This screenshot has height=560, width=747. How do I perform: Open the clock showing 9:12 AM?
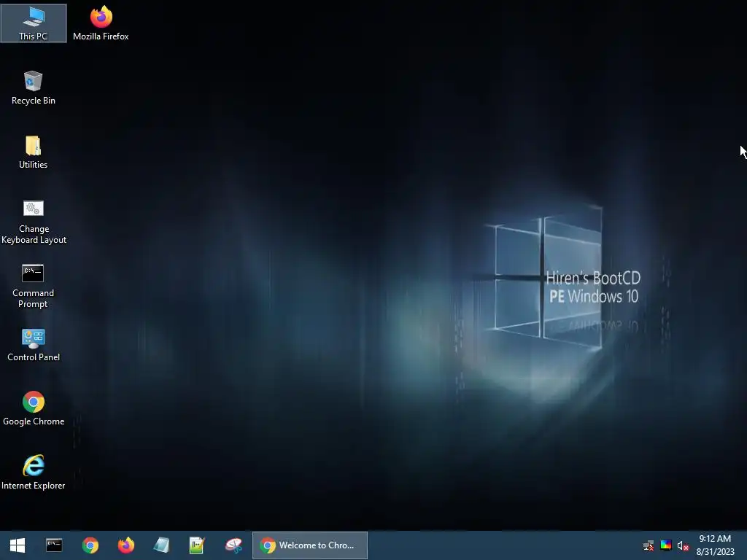tap(715, 545)
